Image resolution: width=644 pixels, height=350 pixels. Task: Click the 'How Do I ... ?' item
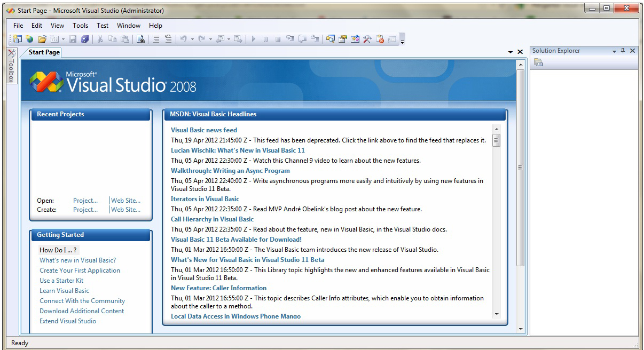tap(58, 250)
